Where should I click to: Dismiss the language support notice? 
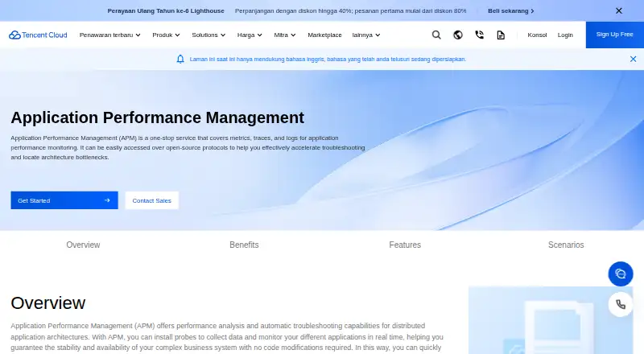[634, 60]
